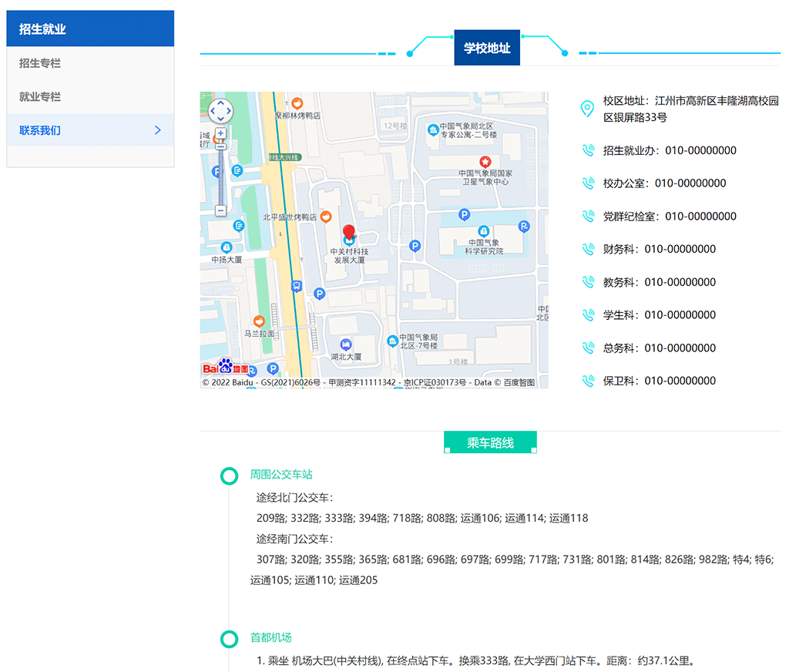Click the 乘车路线 section label
Image resolution: width=789 pixels, height=672 pixels.
pyautogui.click(x=490, y=442)
